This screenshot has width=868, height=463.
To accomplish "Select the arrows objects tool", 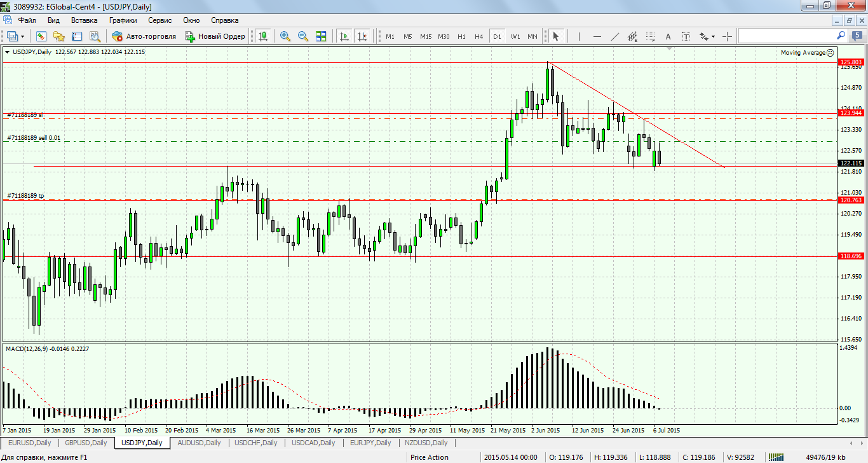I will 704,36.
